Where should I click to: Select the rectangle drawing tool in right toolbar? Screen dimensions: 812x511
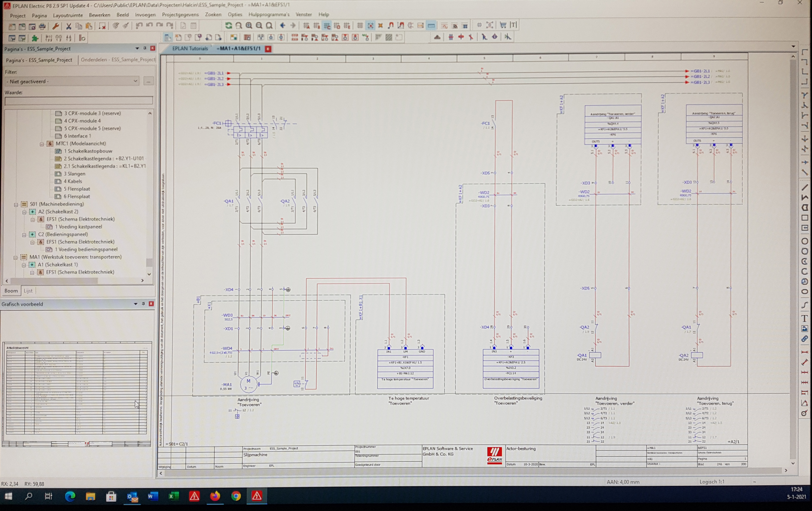pyautogui.click(x=805, y=218)
